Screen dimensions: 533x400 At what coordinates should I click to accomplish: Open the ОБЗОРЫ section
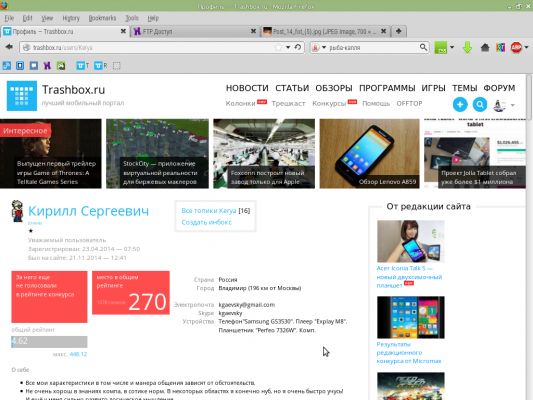point(334,88)
